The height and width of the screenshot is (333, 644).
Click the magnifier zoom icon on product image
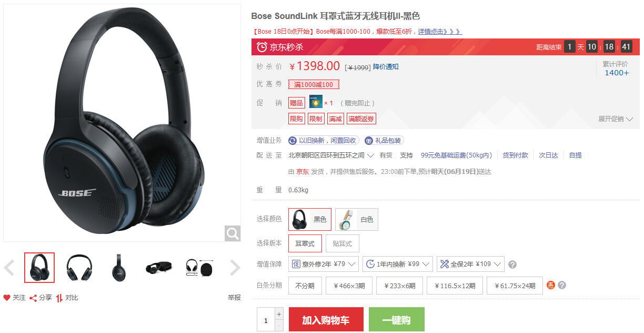[233, 233]
